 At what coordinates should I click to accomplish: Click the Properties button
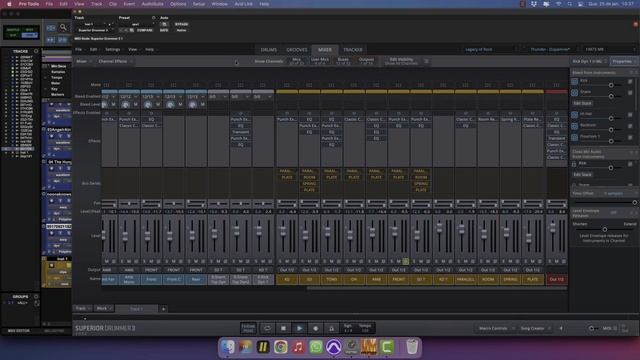tap(623, 61)
